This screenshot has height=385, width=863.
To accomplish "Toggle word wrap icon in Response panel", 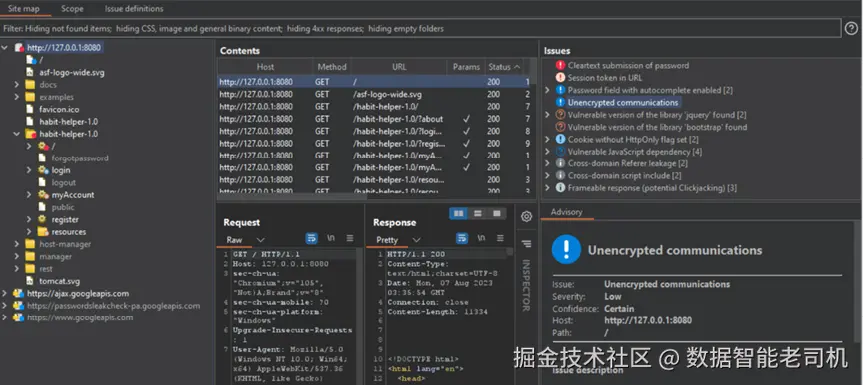I will 462,238.
